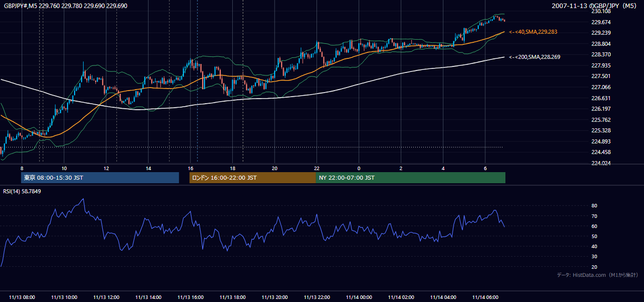The height and width of the screenshot is (302, 644).
Task: Click the 40 SMA label reading 229.283
Action: (533, 32)
